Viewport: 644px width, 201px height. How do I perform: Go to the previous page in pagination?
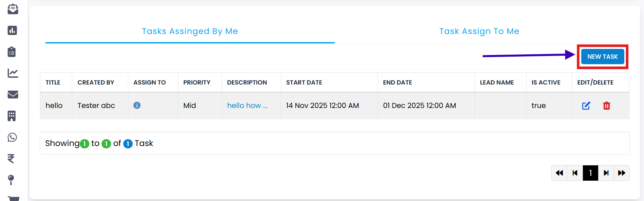point(575,173)
